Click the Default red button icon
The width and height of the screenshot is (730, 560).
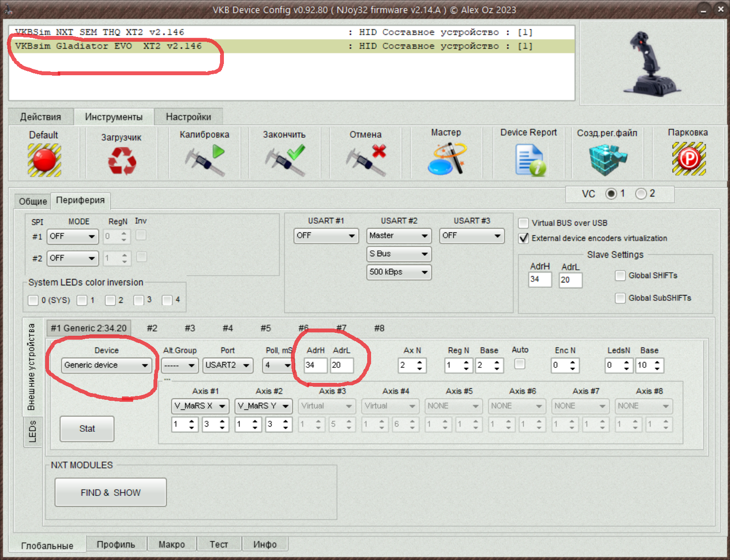[x=44, y=160]
